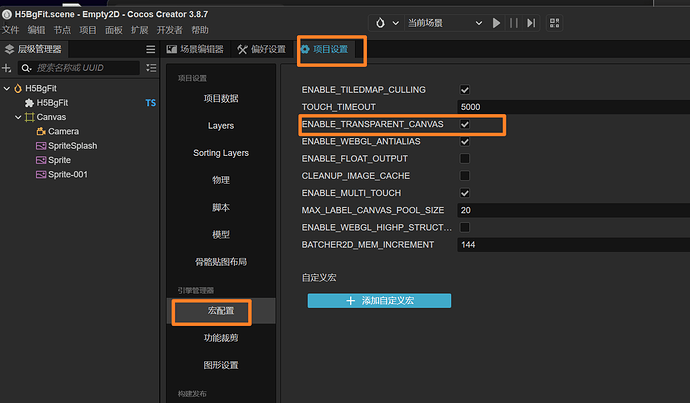Open 功能裁剪 settings section

click(221, 338)
